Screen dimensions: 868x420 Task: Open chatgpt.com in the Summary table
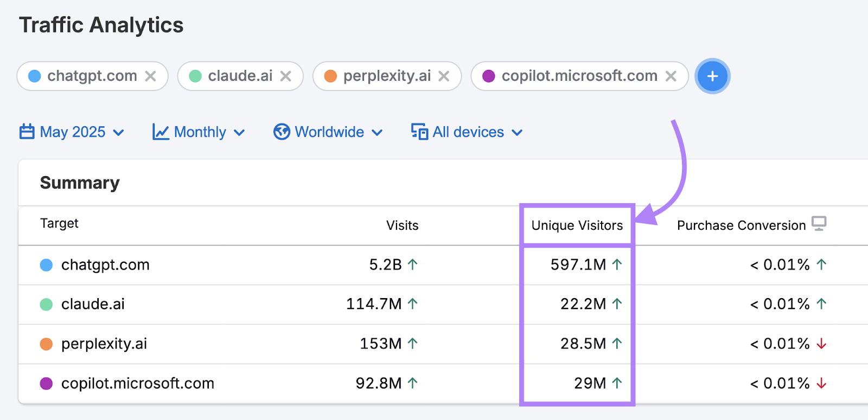[x=105, y=264]
